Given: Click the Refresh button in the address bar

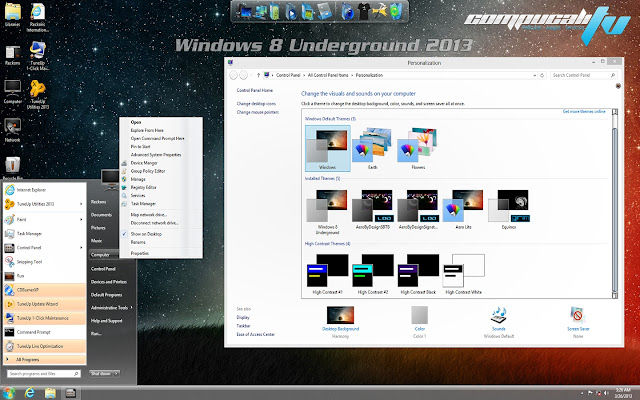Looking at the screenshot, I should pyautogui.click(x=542, y=75).
